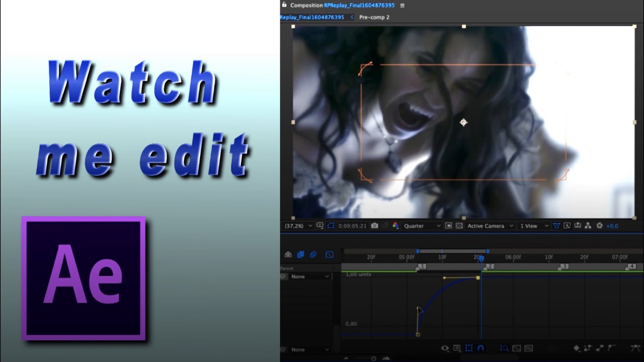Click the Easy Ease icon at far right
Screen dimensions: 644x362
(x=635, y=347)
